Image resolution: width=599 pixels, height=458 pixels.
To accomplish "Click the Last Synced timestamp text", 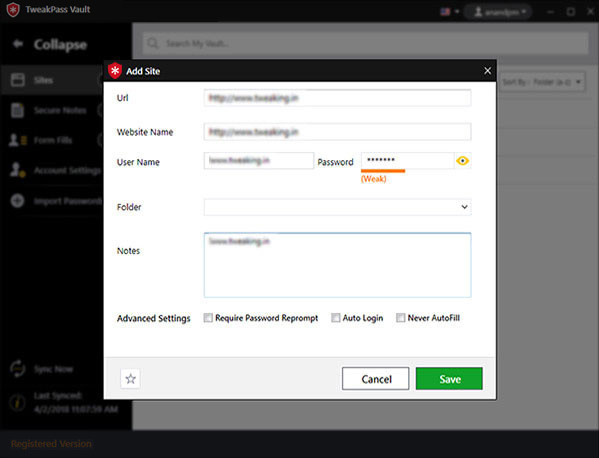I will (76, 409).
